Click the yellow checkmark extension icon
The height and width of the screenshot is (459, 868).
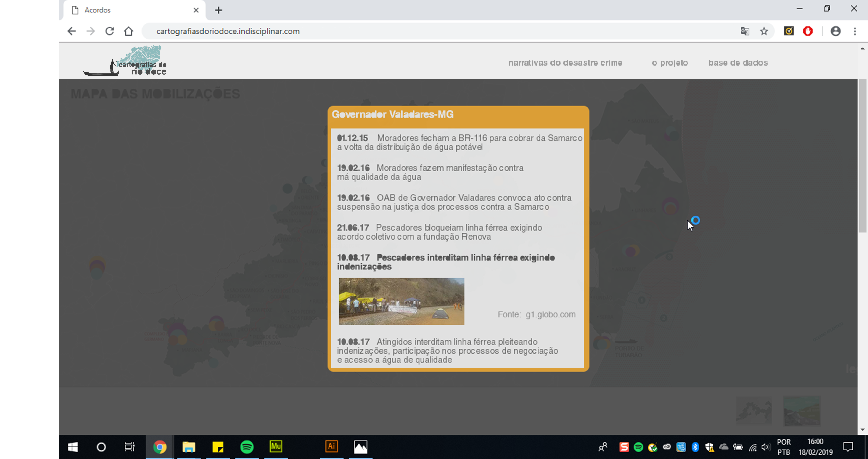point(788,31)
